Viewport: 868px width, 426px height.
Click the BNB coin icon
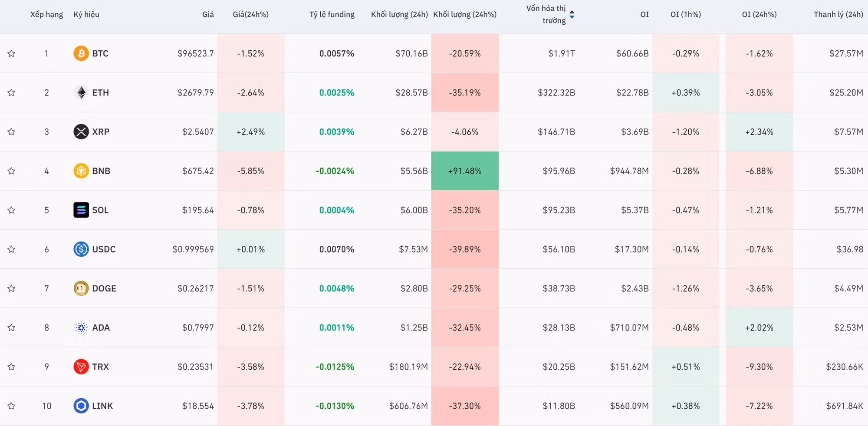point(81,171)
